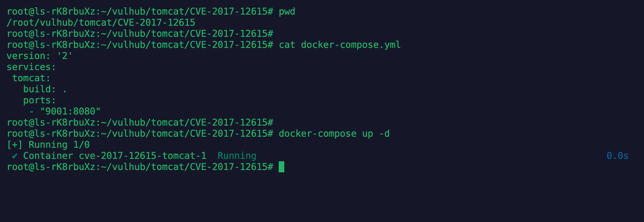Click the blue 0.0s elapsed time
The height and width of the screenshot is (222, 644).
click(617, 156)
